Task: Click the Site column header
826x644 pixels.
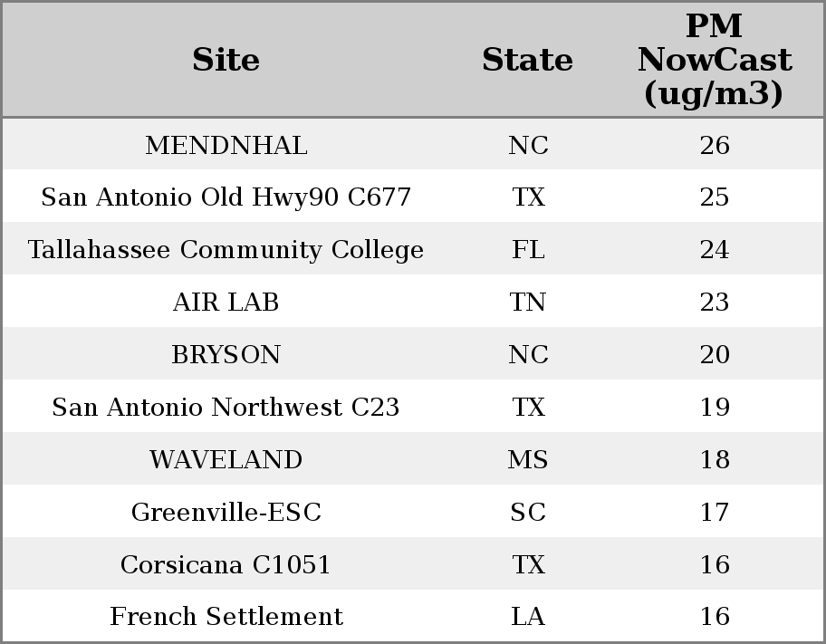Action: [x=226, y=61]
